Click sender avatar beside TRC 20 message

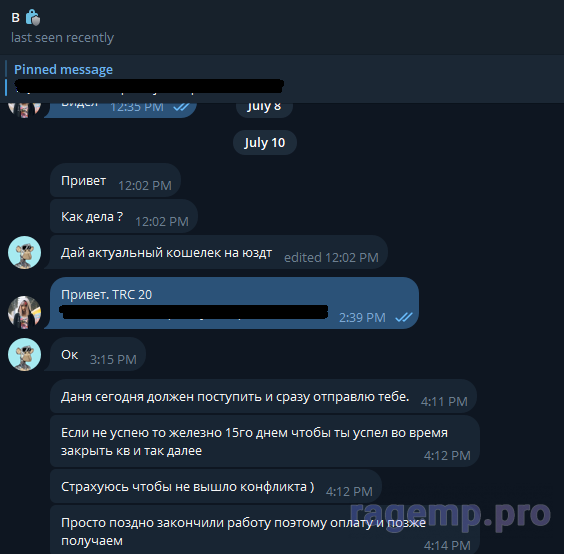[x=24, y=312]
